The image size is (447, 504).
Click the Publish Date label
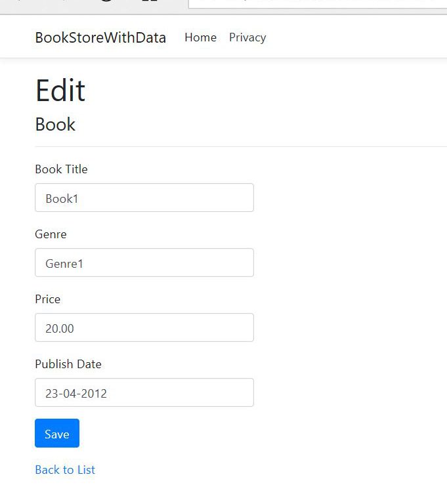point(68,364)
